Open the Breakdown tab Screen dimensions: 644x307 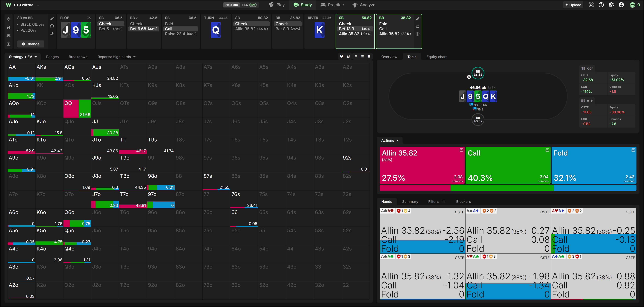(x=78, y=57)
